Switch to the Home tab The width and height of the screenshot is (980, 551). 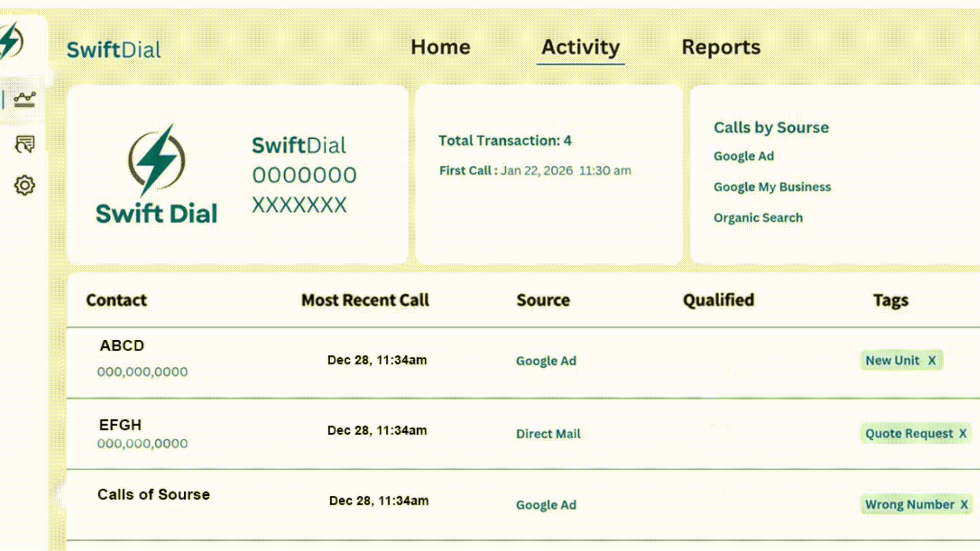(440, 47)
